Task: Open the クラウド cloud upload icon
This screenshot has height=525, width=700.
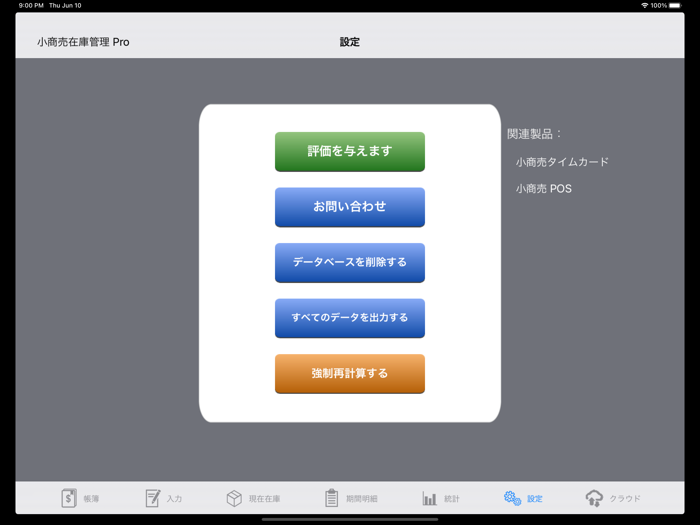Action: coord(594,498)
